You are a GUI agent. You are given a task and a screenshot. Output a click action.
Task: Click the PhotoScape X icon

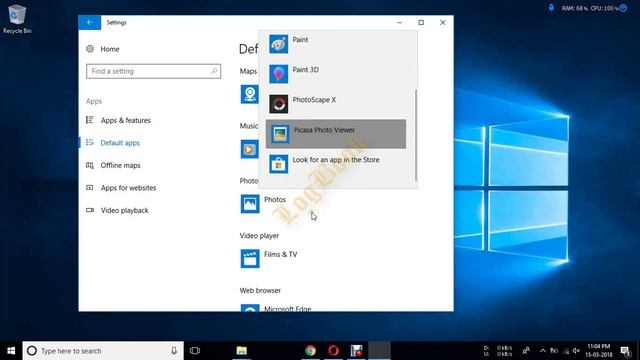click(278, 104)
